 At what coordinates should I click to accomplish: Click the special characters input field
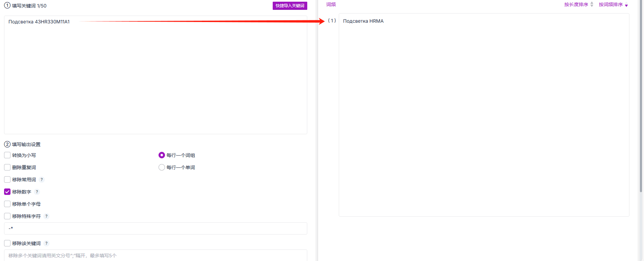pyautogui.click(x=155, y=228)
